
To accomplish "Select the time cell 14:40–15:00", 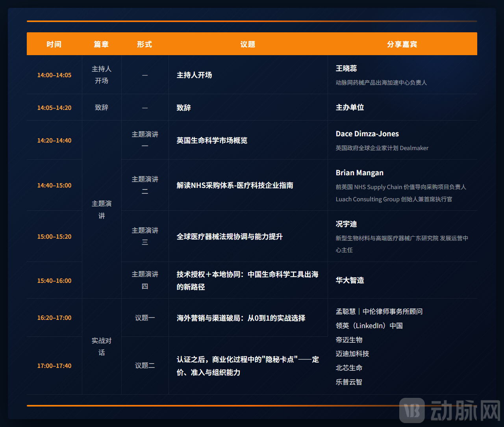I will coord(54,185).
